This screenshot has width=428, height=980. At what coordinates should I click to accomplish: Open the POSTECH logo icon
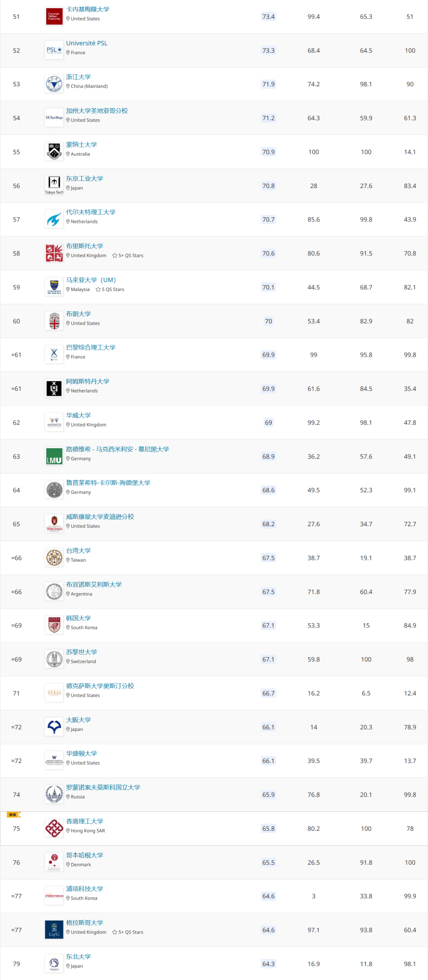click(x=54, y=896)
